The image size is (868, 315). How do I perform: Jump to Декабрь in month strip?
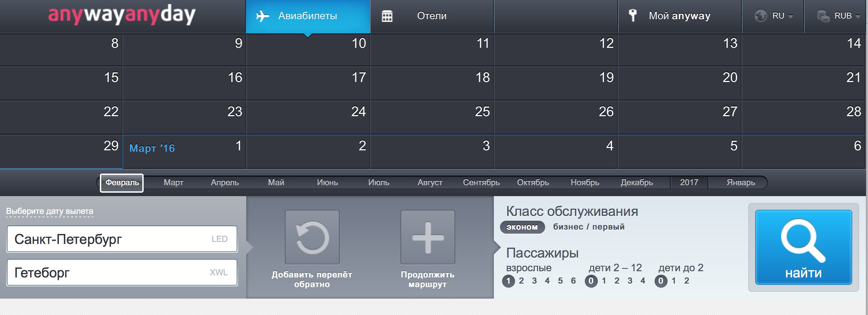click(x=637, y=182)
